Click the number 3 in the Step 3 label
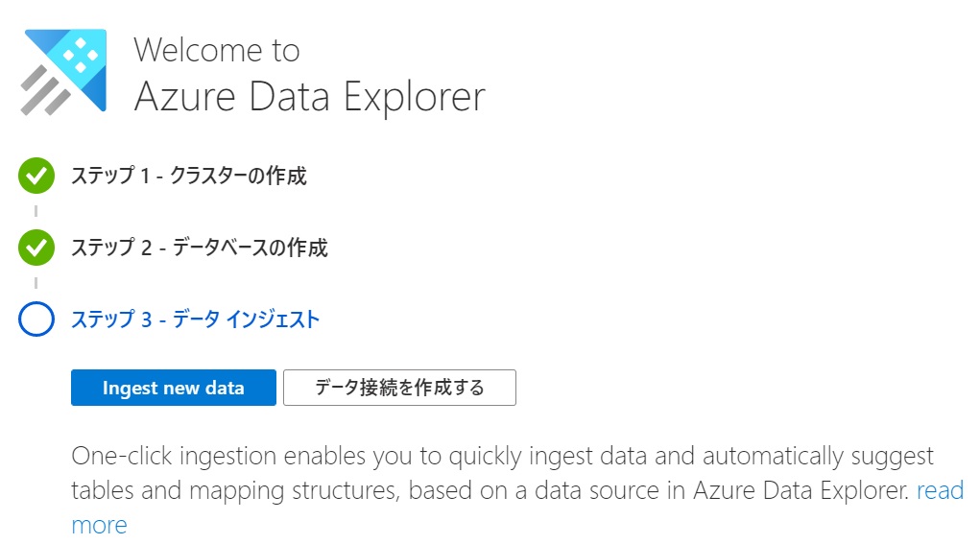The width and height of the screenshot is (980, 544). 147,319
